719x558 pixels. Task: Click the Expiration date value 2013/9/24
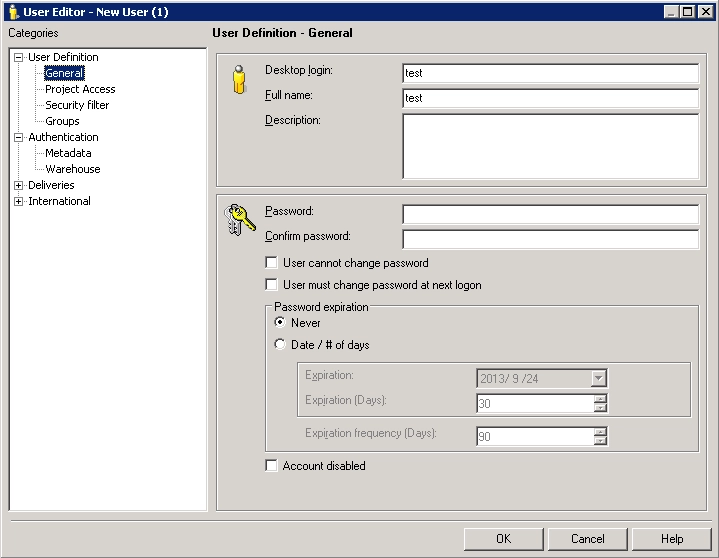pos(509,379)
